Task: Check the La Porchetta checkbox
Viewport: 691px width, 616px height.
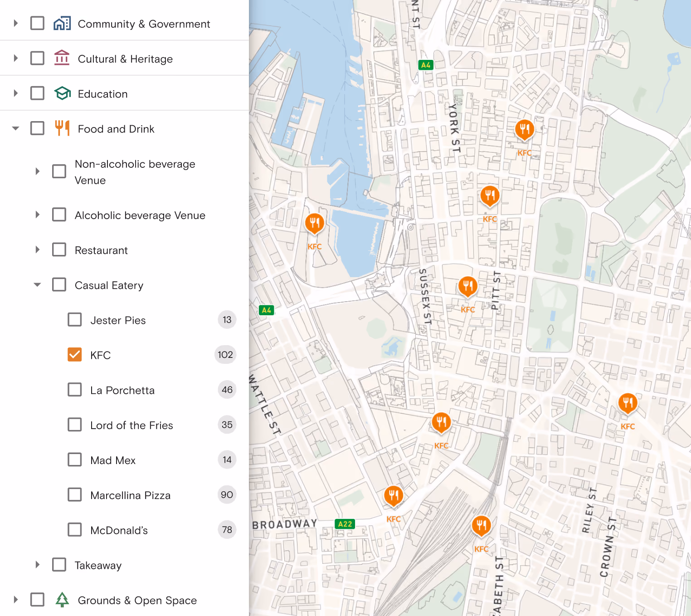Action: point(75,390)
